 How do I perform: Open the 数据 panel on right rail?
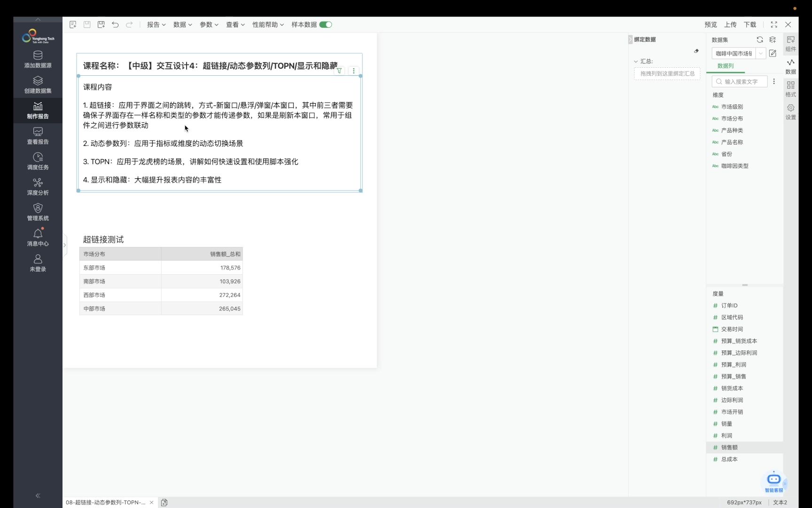(x=791, y=66)
